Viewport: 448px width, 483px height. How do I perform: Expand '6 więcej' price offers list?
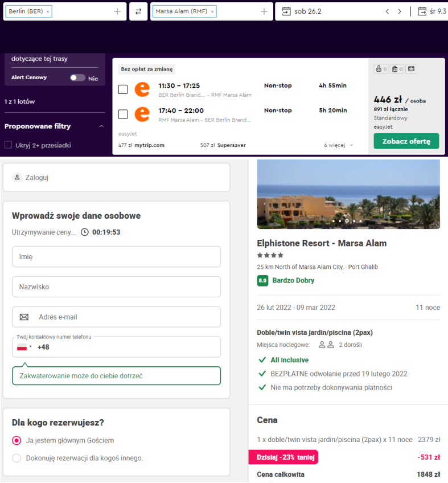[x=339, y=145]
